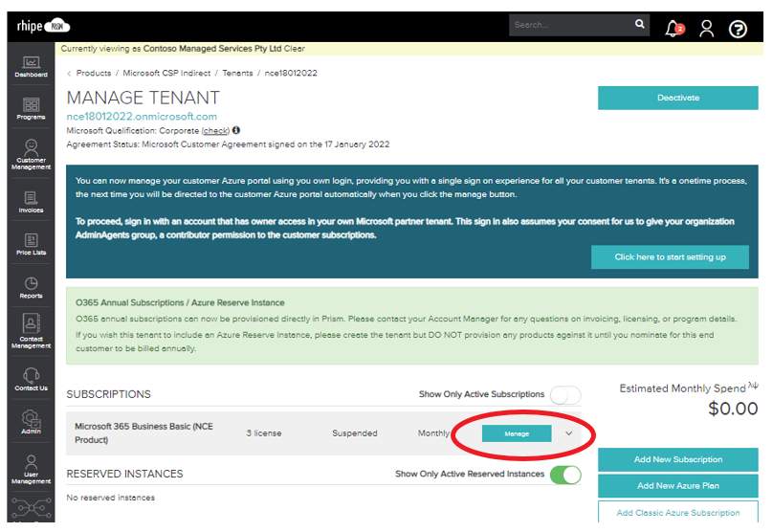
Task: Click the rhipe PRISM logo
Action: 43,26
